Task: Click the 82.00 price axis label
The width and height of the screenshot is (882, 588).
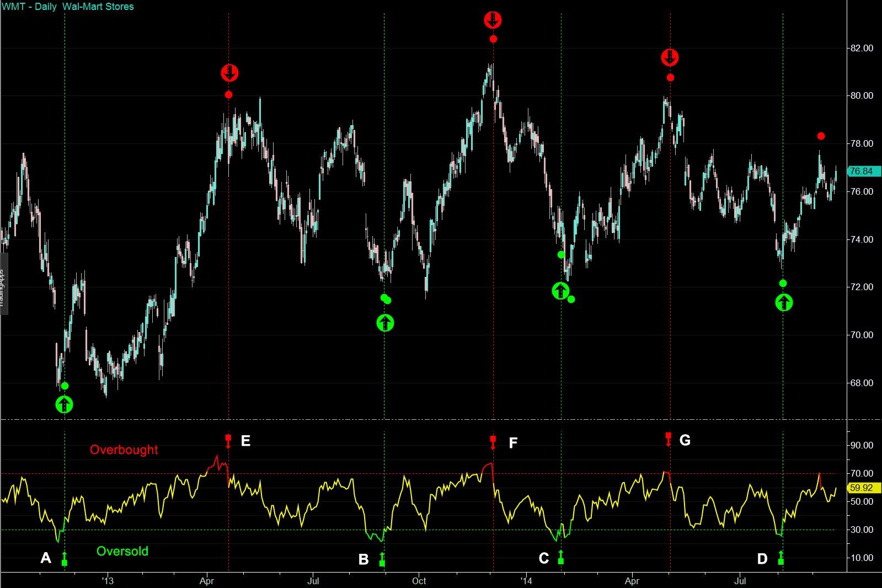Action: point(862,48)
